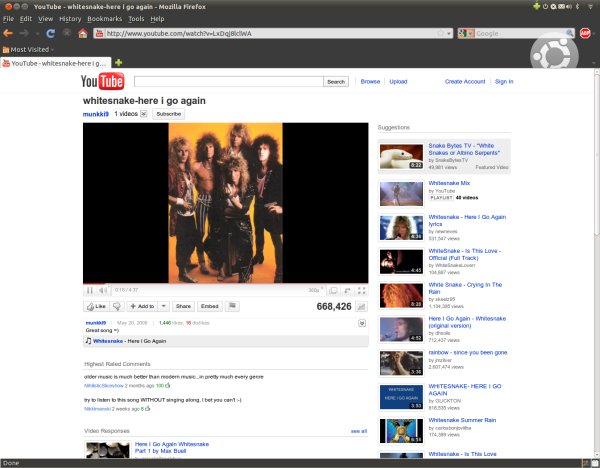Dislike the video with thumbs-down icon

pyautogui.click(x=117, y=306)
